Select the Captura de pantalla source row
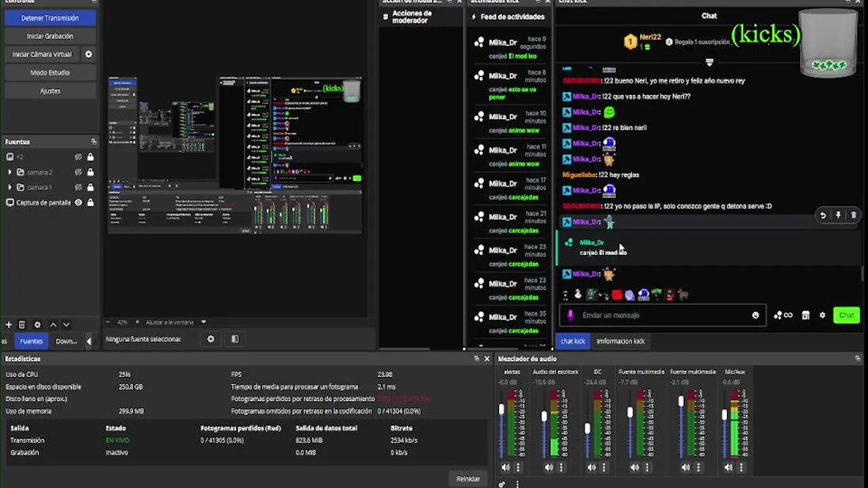The width and height of the screenshot is (868, 488). tap(50, 203)
